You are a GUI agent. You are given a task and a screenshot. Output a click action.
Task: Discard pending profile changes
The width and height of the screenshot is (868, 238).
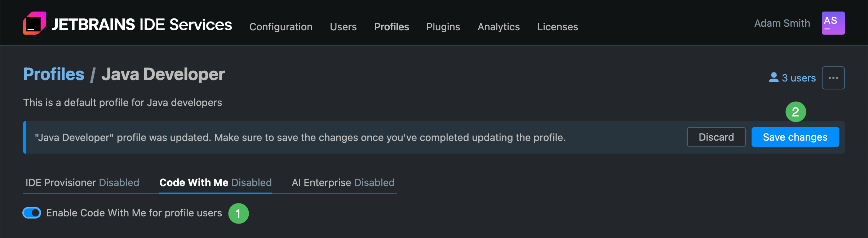tap(716, 137)
